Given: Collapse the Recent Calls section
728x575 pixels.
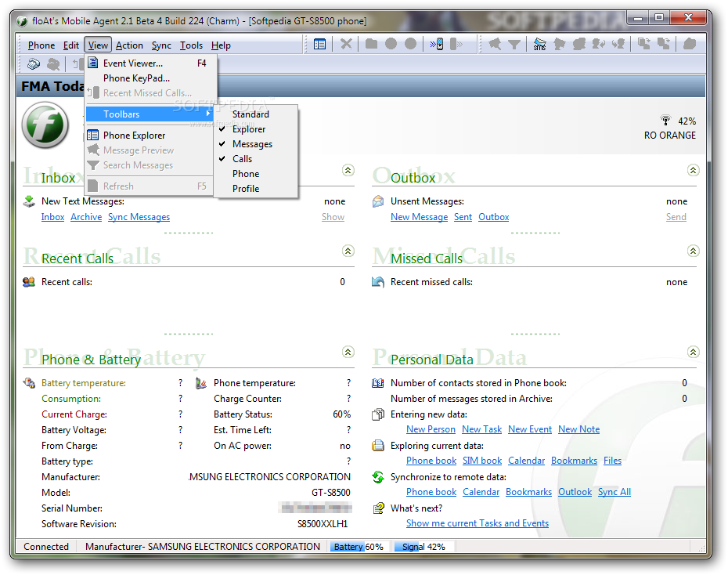Looking at the screenshot, I should [x=348, y=251].
